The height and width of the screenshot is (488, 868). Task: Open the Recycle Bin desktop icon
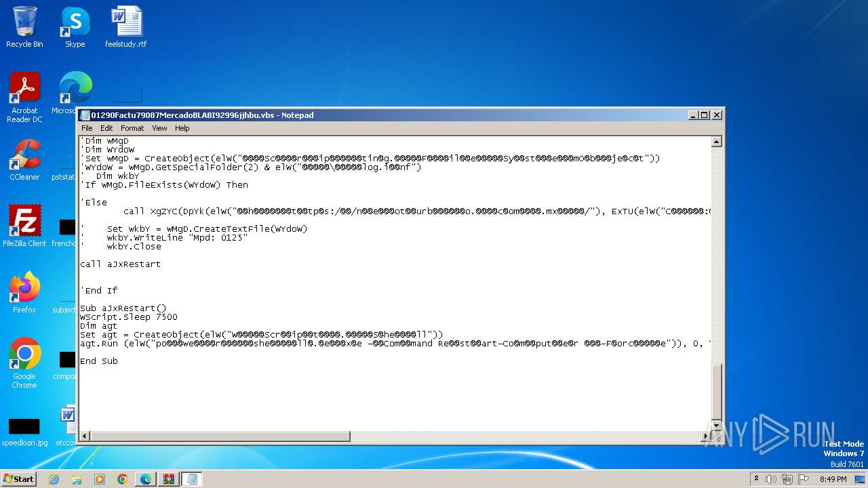tap(24, 27)
